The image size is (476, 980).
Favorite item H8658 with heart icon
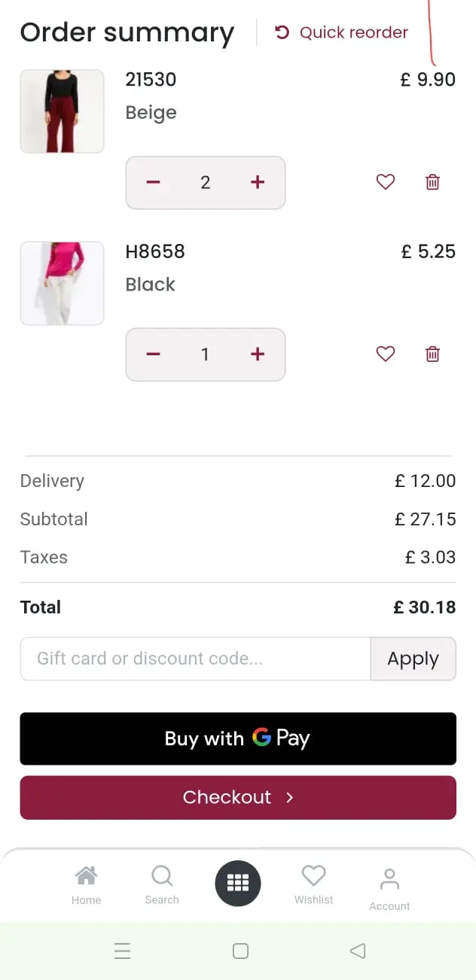[x=385, y=354]
